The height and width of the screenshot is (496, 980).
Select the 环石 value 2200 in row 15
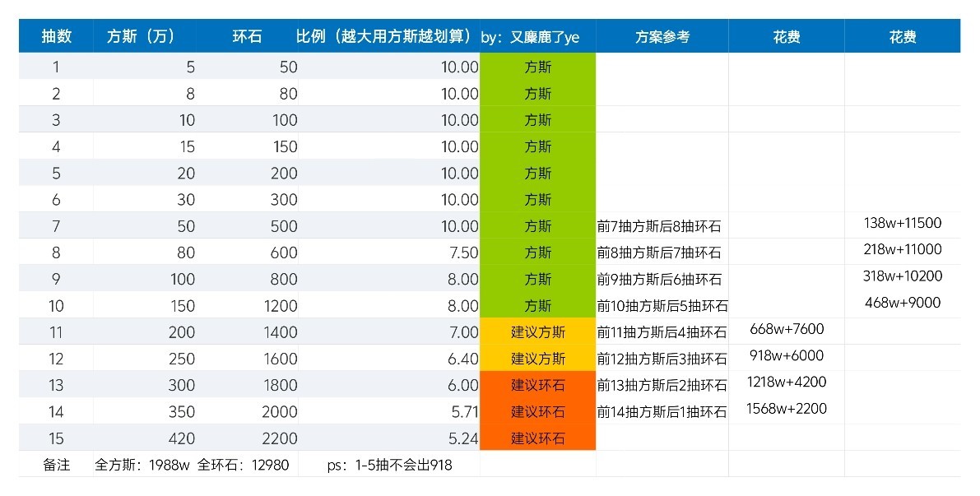coord(280,438)
